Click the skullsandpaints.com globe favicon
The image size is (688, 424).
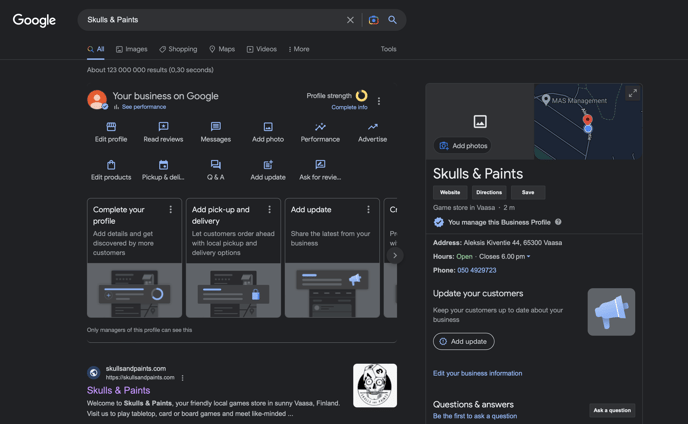tap(93, 373)
